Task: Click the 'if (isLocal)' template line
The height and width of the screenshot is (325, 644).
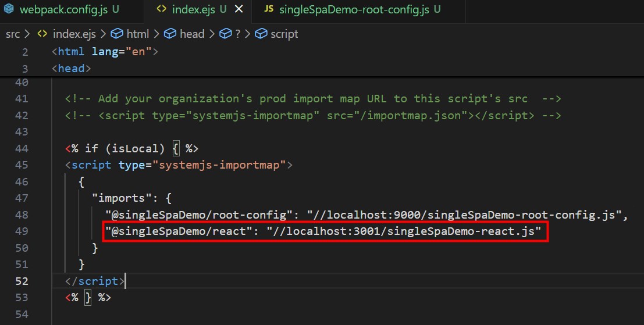Action: [x=132, y=149]
